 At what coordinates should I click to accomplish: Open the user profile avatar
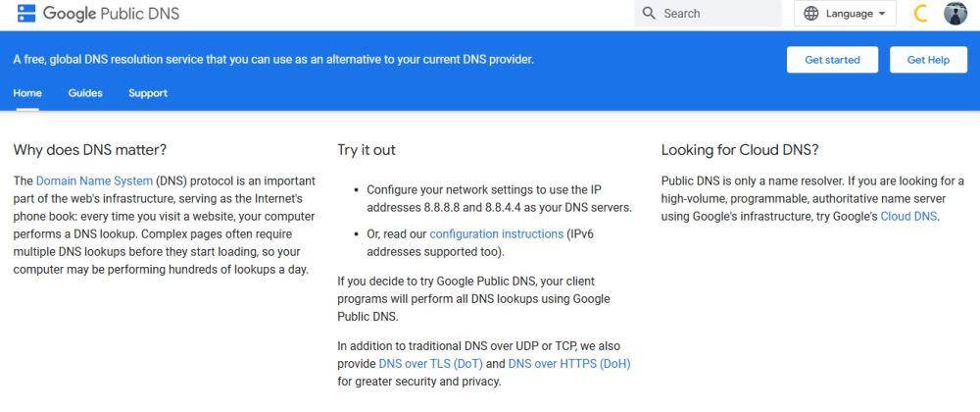(955, 13)
